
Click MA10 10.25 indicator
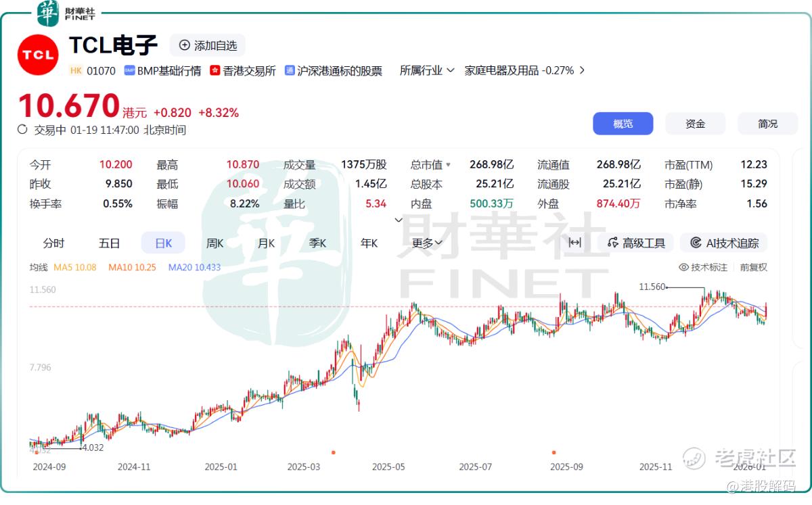click(x=132, y=268)
